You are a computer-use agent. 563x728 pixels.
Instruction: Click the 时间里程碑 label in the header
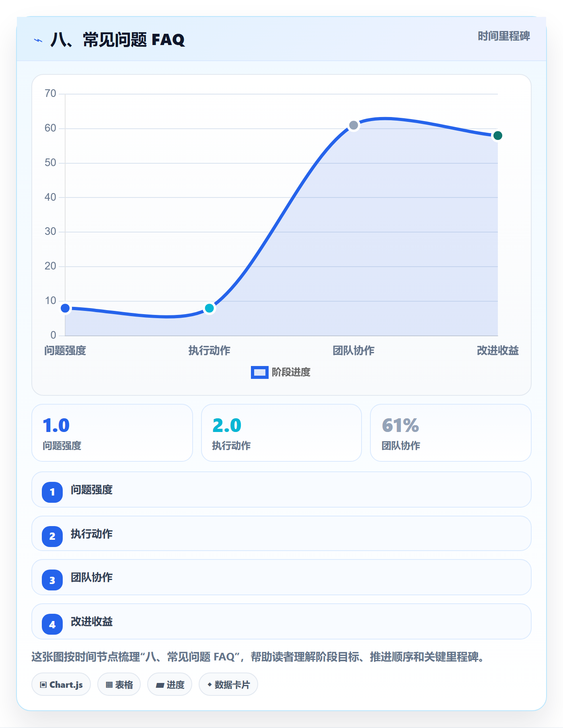click(x=503, y=36)
